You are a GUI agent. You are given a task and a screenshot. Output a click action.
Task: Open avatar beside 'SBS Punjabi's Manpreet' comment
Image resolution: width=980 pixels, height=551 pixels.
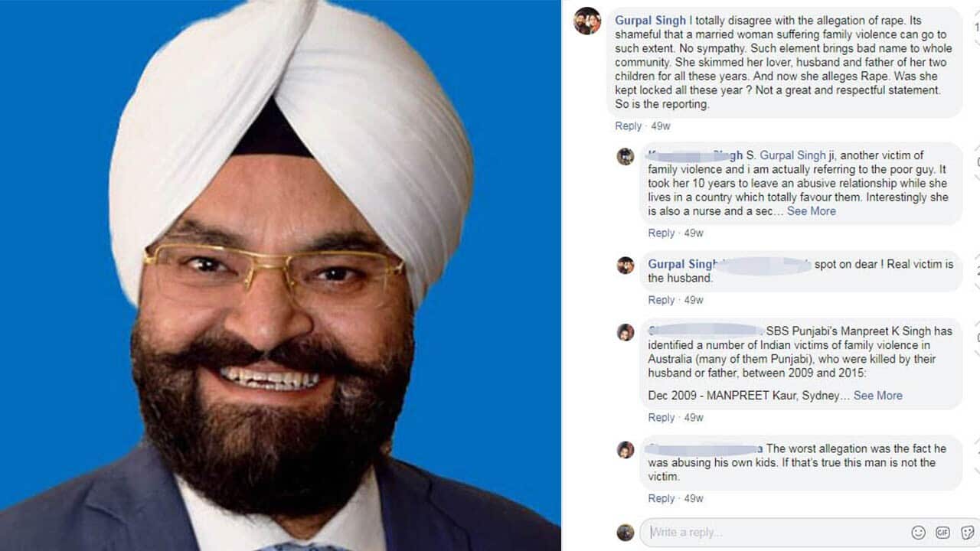pos(626,332)
